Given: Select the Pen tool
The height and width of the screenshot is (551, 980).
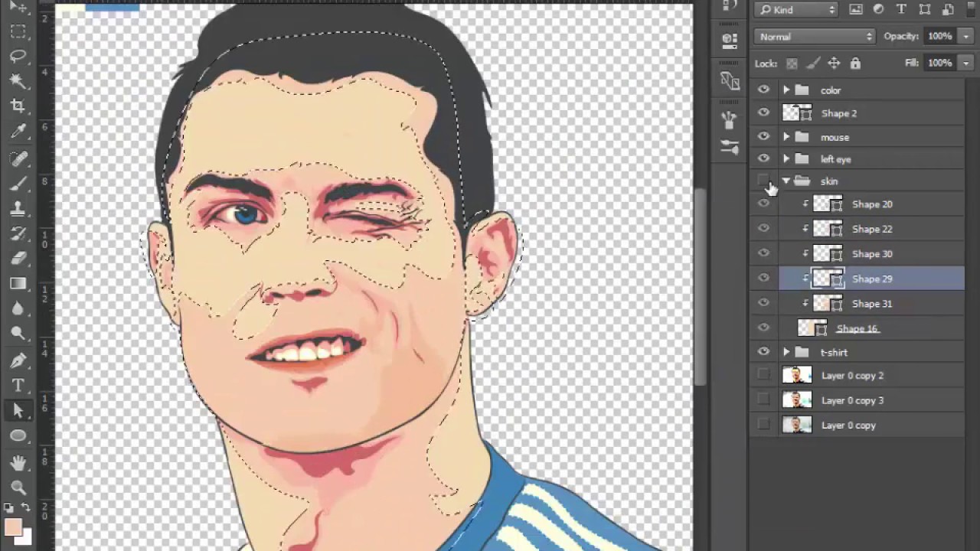Looking at the screenshot, I should (18, 360).
